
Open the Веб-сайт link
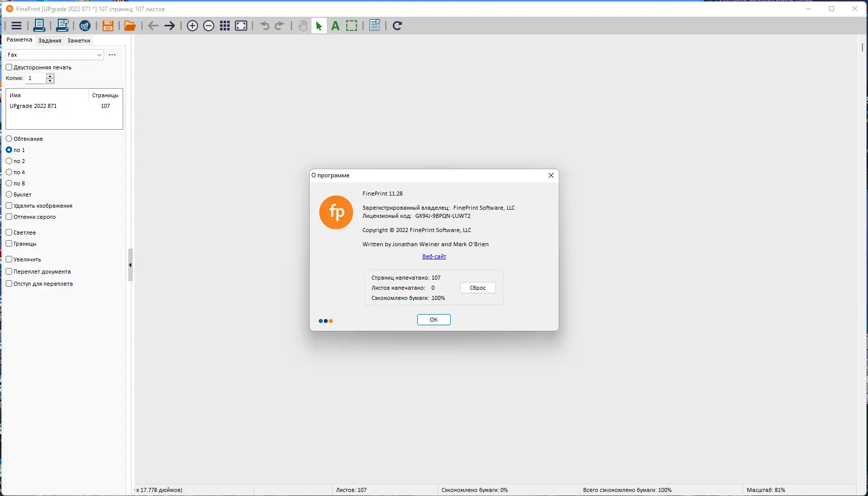point(434,256)
